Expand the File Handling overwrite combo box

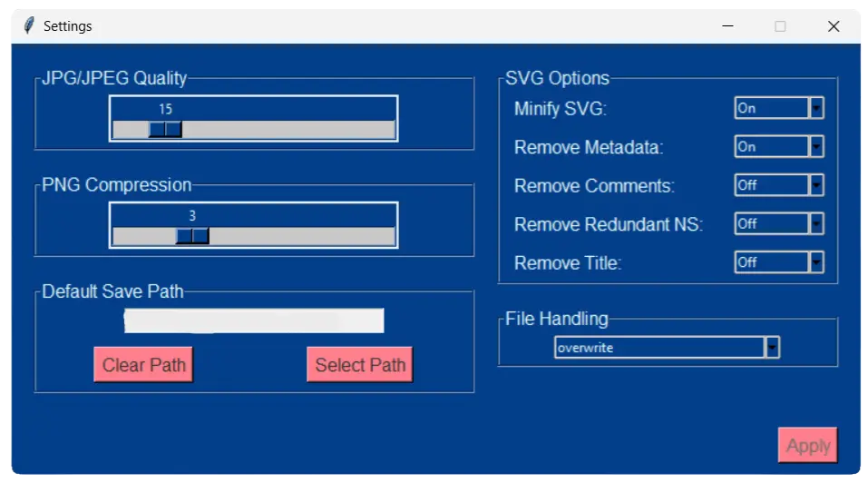[x=667, y=348]
